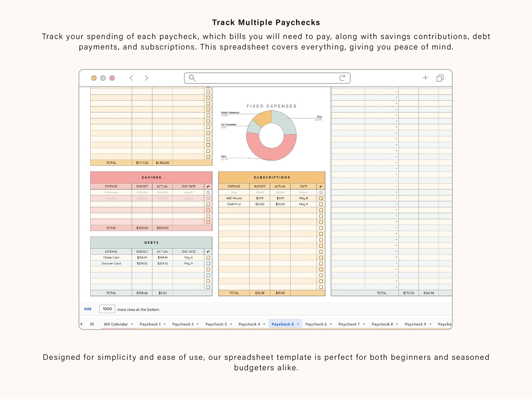The height and width of the screenshot is (399, 532).
Task: Open the all sheets list icon
Action: click(92, 324)
